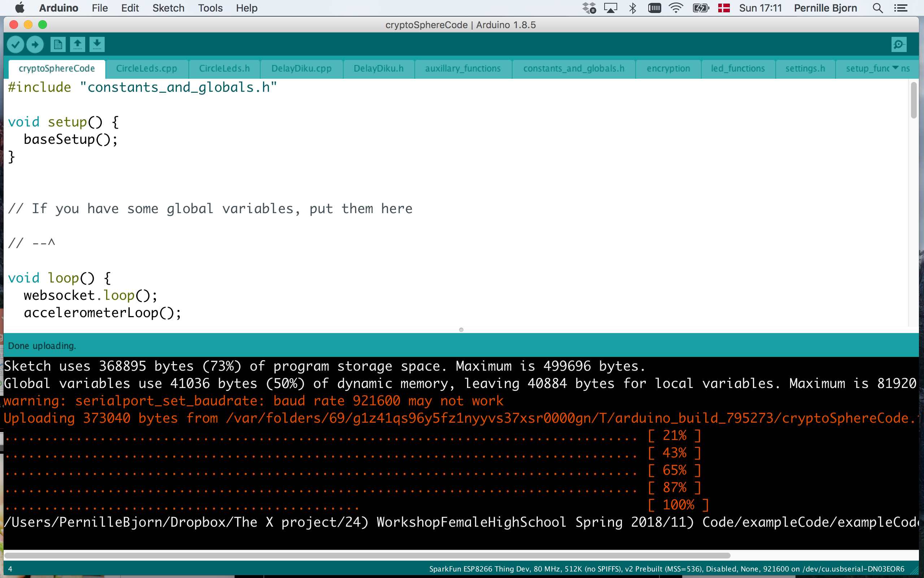This screenshot has height=578, width=924.
Task: Click the line number 4 in status bar
Action: pyautogui.click(x=10, y=569)
